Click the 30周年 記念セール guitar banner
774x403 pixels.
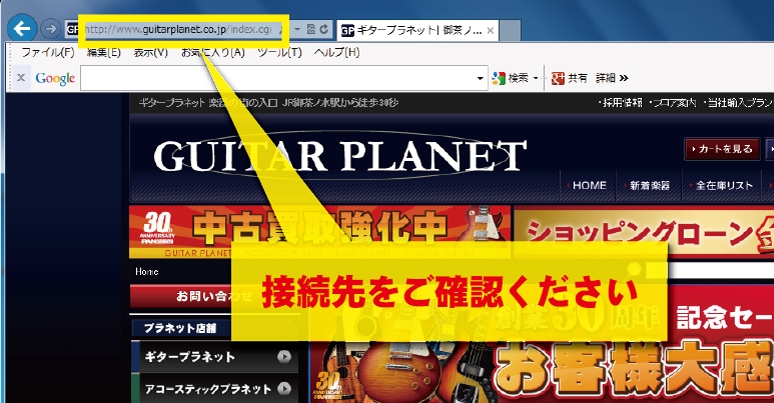click(x=542, y=345)
